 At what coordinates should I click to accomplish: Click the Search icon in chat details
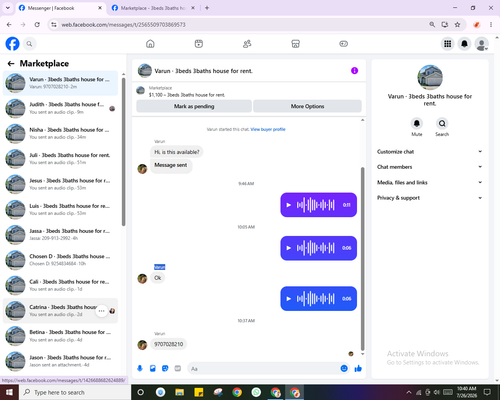click(442, 124)
